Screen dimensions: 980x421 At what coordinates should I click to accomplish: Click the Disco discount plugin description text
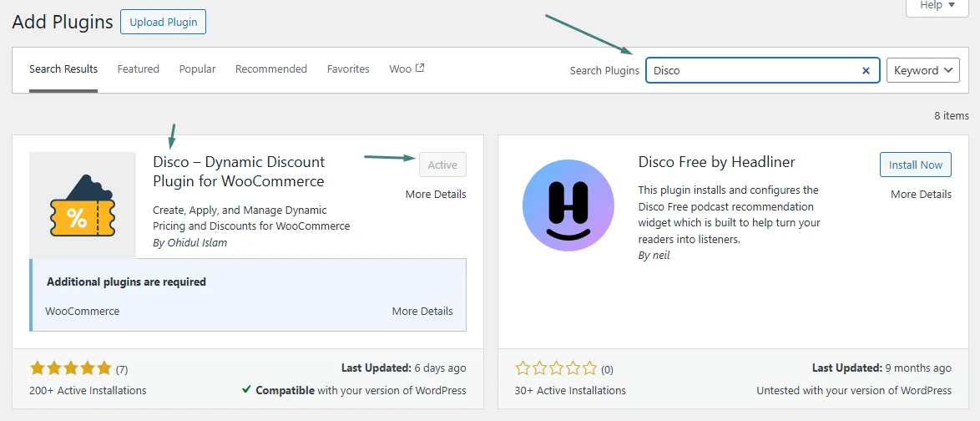(251, 218)
